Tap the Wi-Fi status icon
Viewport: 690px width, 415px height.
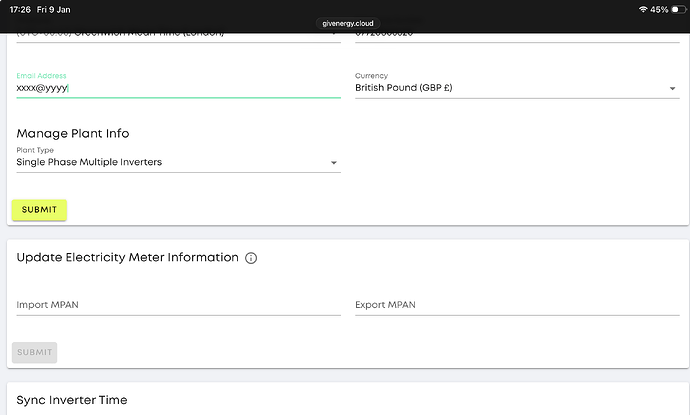642,9
